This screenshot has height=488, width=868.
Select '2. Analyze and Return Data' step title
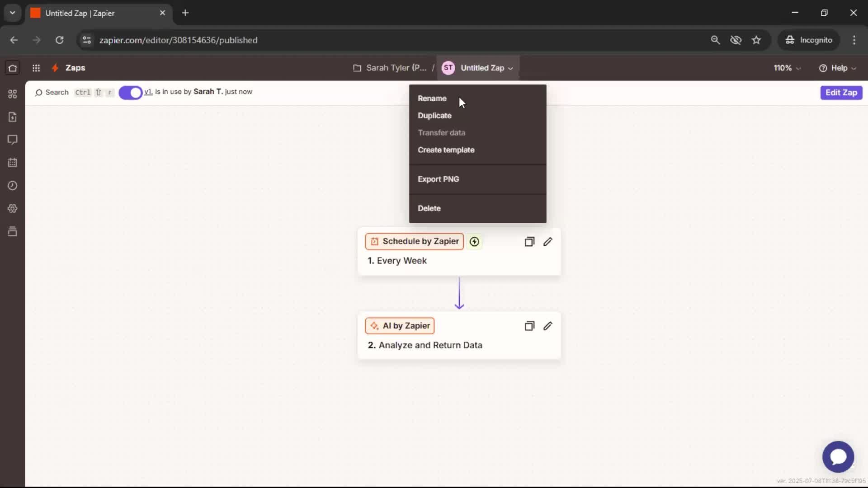[x=425, y=345]
